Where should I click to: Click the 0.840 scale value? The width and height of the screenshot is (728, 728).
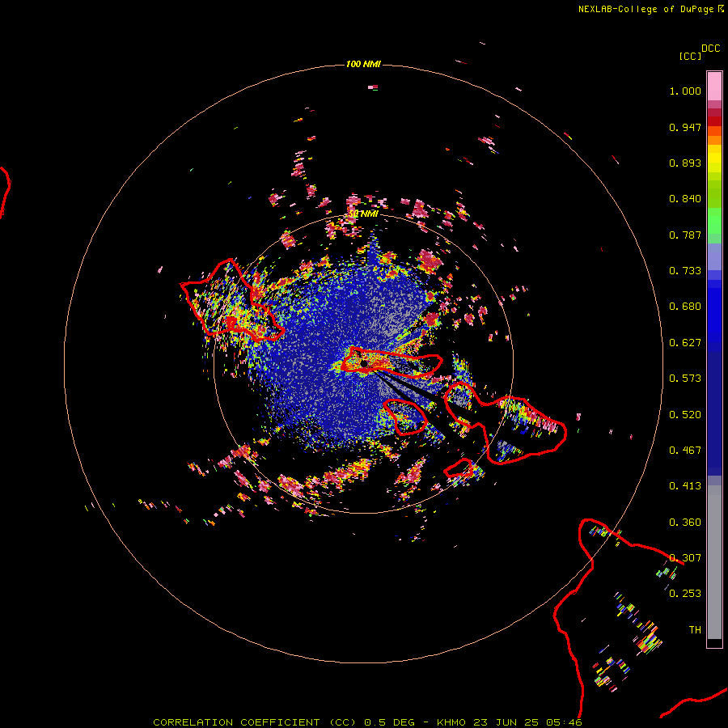coord(685,199)
